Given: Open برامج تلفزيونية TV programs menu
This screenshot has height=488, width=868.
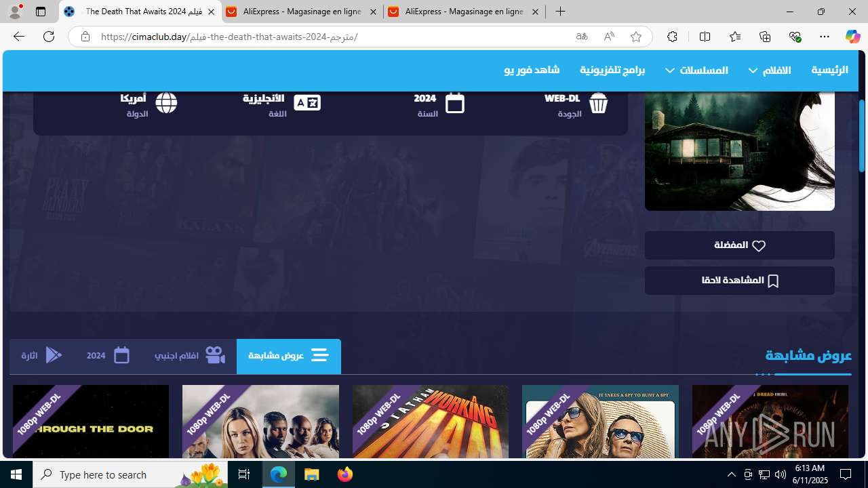Looking at the screenshot, I should coord(612,70).
